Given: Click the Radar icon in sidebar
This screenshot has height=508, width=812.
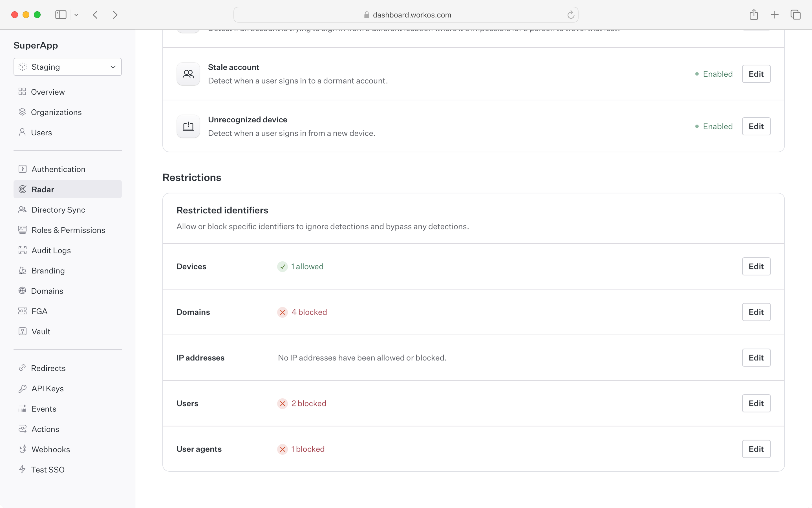Looking at the screenshot, I should coord(23,189).
